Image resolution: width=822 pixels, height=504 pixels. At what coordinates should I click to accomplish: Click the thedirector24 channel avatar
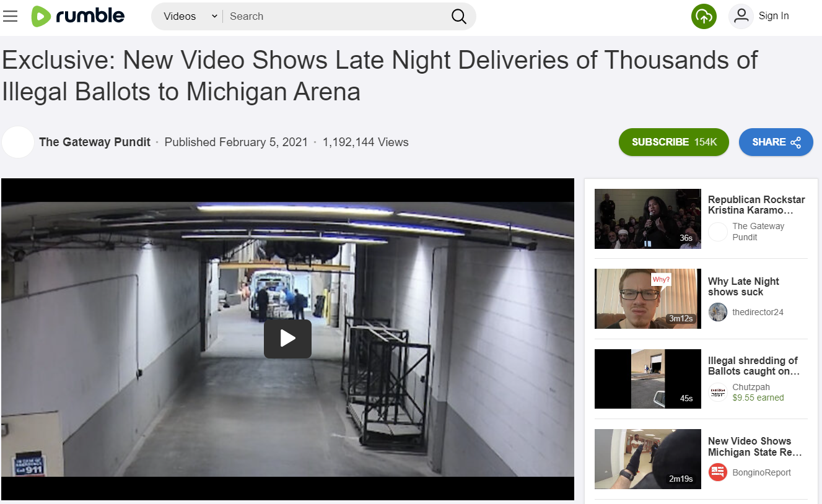coord(718,312)
